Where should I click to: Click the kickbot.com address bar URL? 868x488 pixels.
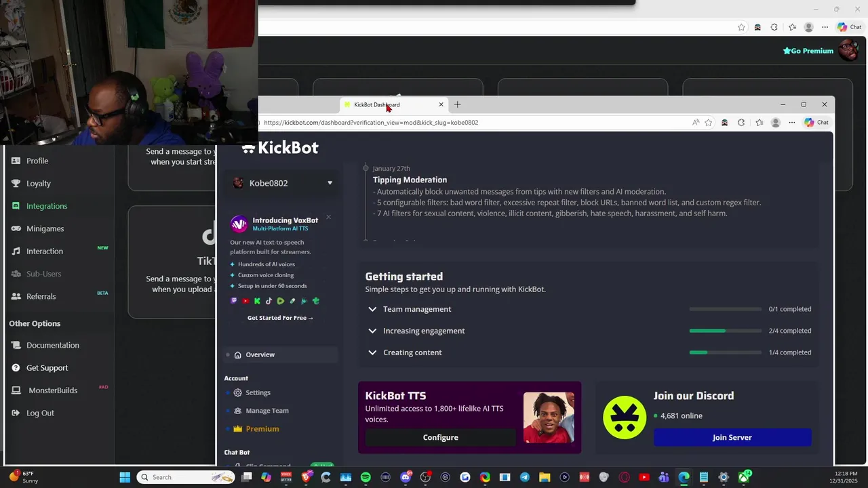371,123
